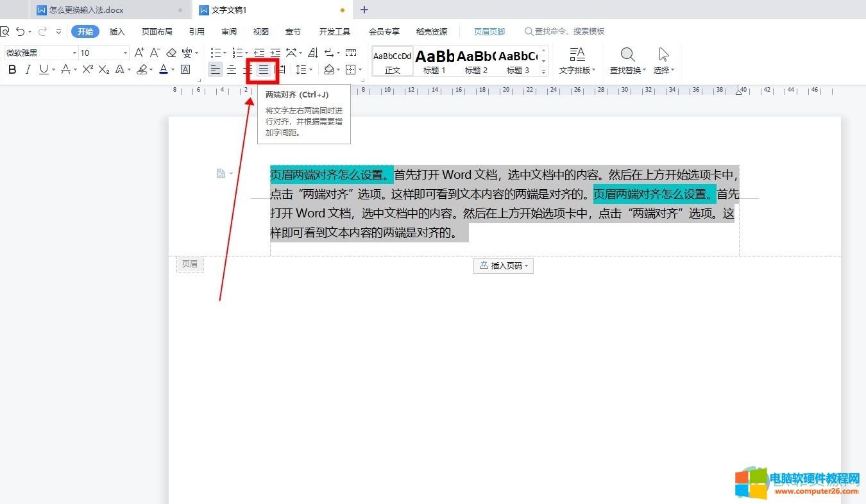The width and height of the screenshot is (866, 504).
Task: Open a new tab with plus icon
Action: point(364,10)
